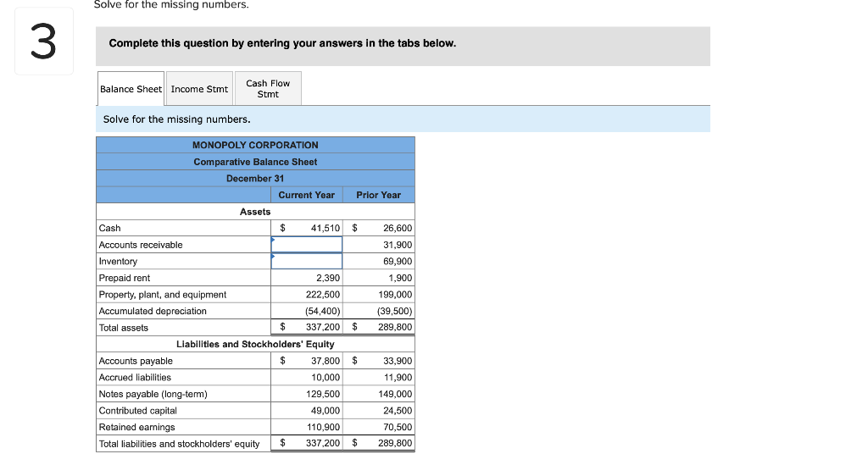Click Notes payable current year 129,500
This screenshot has height=465, width=868.
pyautogui.click(x=323, y=394)
